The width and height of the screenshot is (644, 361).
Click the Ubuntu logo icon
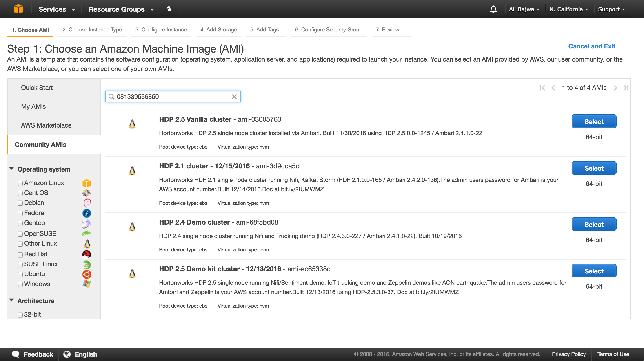(x=86, y=274)
